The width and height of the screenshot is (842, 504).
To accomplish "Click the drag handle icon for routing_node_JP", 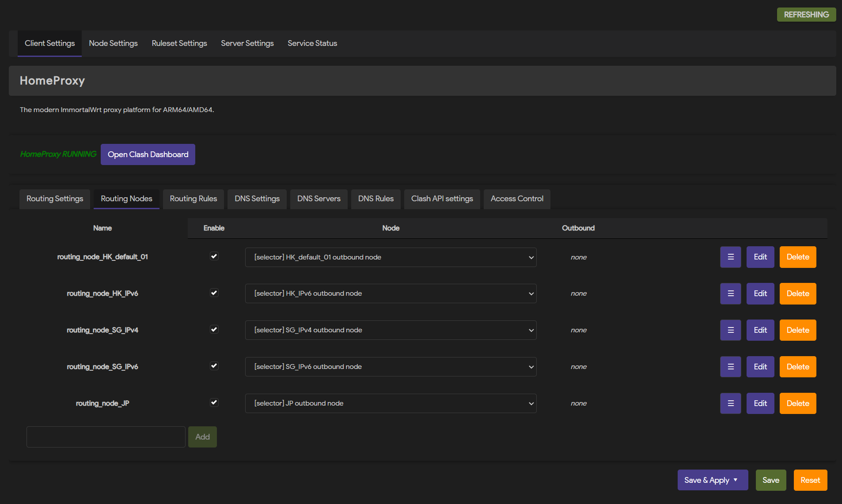I will 731,403.
